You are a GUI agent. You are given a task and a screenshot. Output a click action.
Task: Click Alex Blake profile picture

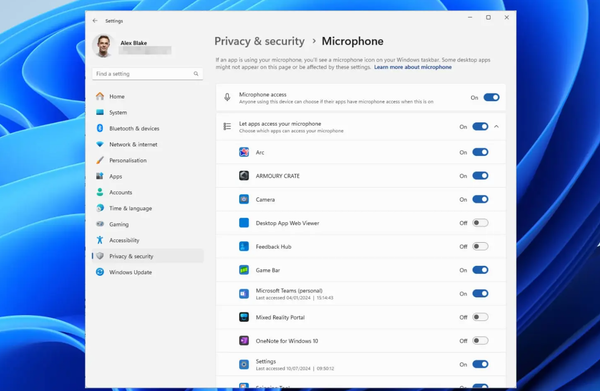[x=103, y=46]
